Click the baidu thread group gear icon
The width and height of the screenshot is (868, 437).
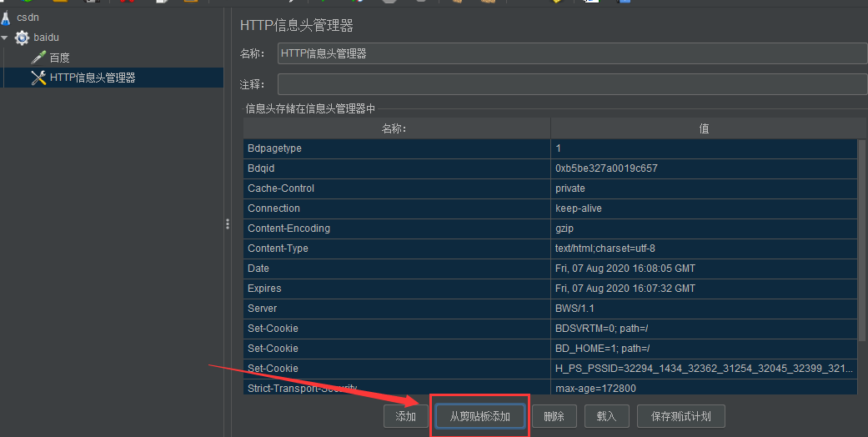coord(22,38)
